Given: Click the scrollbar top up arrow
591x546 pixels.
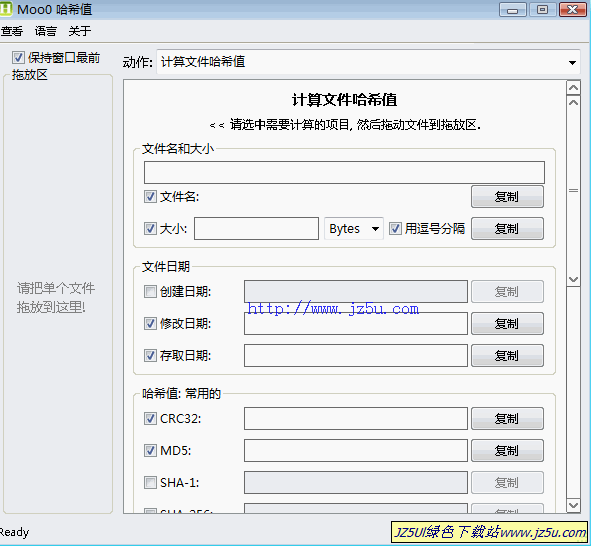Looking at the screenshot, I should pos(573,88).
